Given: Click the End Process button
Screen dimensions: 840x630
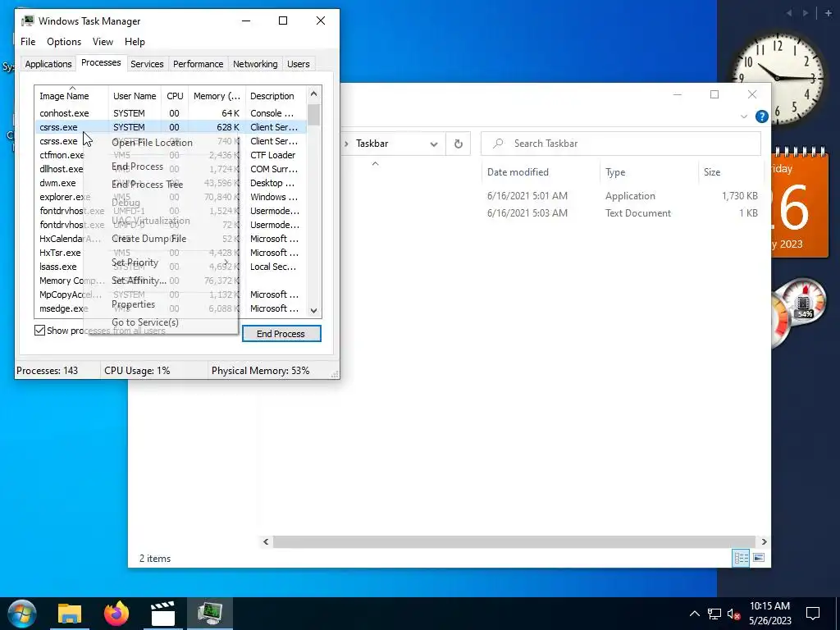Looking at the screenshot, I should coord(281,334).
